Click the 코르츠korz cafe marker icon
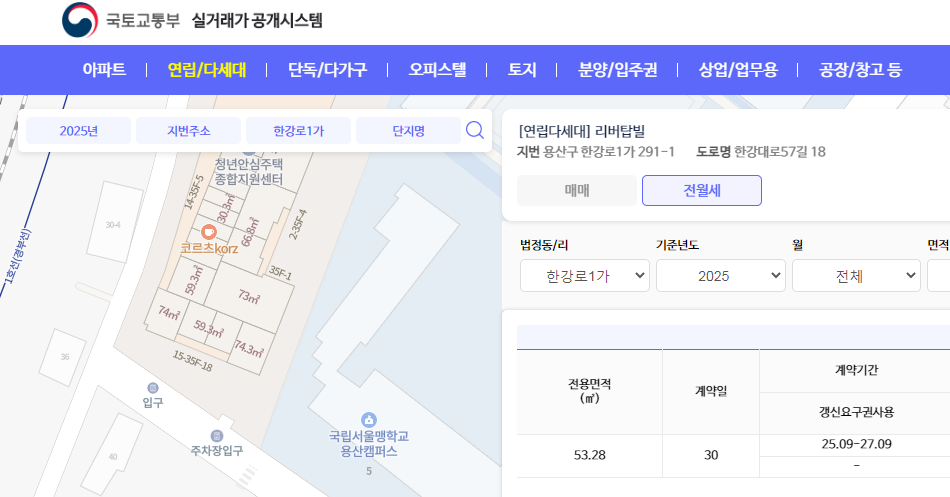Image resolution: width=950 pixels, height=497 pixels. pyautogui.click(x=208, y=232)
